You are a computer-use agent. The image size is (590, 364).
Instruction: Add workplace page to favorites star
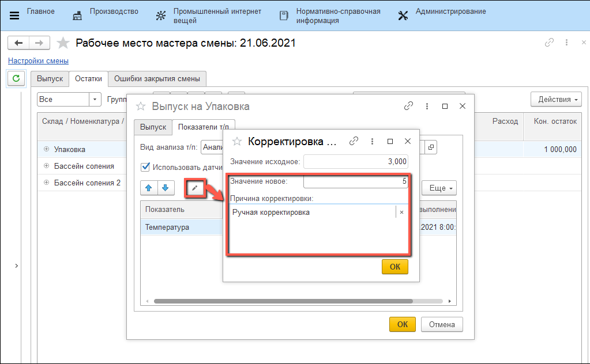63,43
